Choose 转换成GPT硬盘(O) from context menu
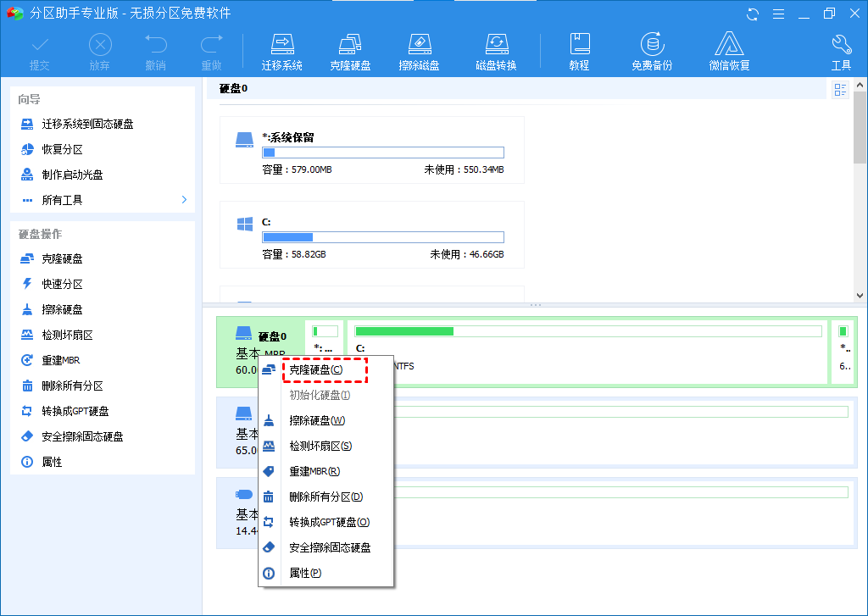 (329, 522)
